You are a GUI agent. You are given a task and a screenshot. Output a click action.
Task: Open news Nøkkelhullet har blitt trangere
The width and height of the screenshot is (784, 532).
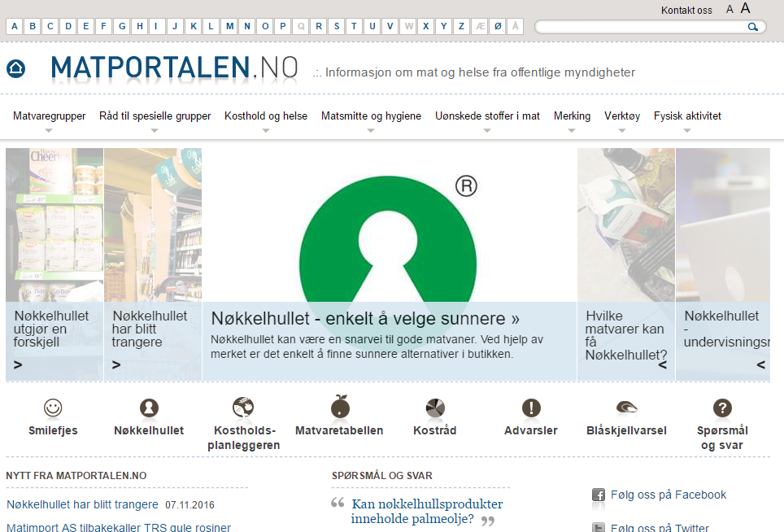(x=82, y=504)
